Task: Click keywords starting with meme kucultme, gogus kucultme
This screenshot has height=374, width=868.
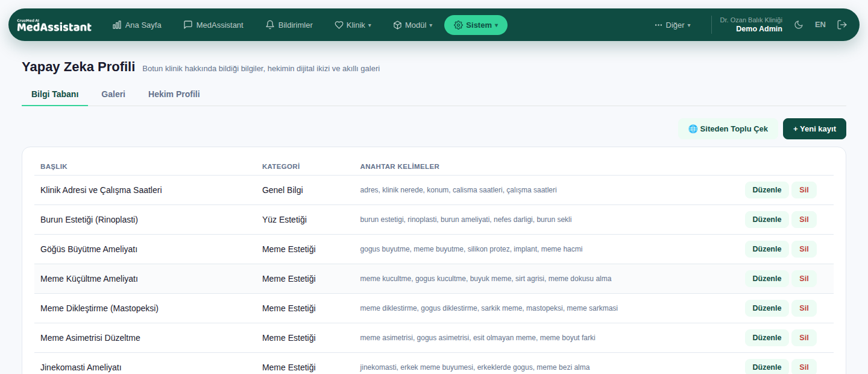Action: click(486, 279)
